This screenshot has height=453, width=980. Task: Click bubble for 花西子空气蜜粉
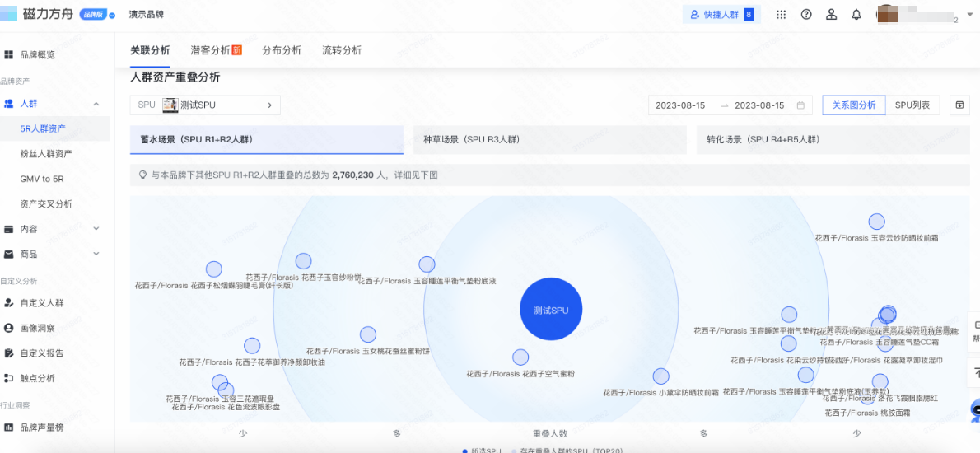tap(520, 357)
